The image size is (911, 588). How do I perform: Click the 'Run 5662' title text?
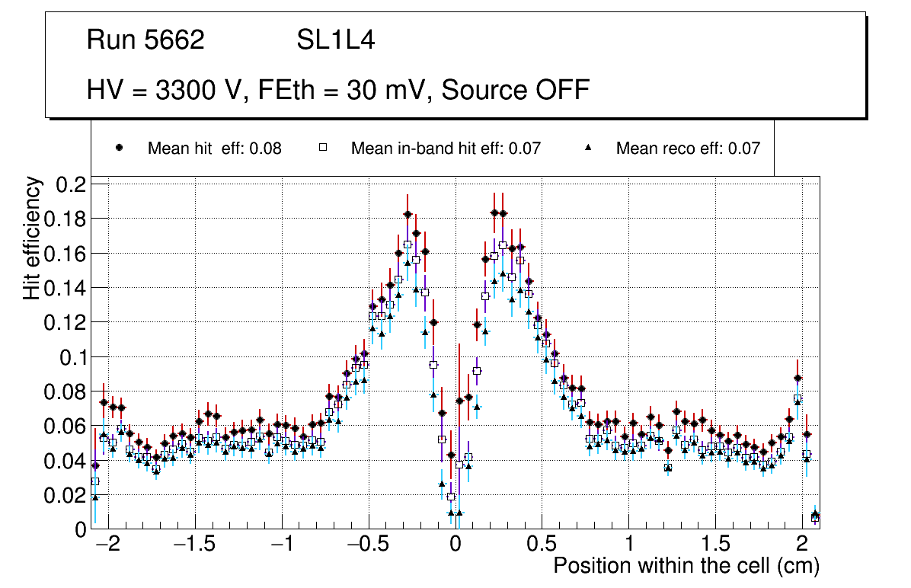[145, 40]
